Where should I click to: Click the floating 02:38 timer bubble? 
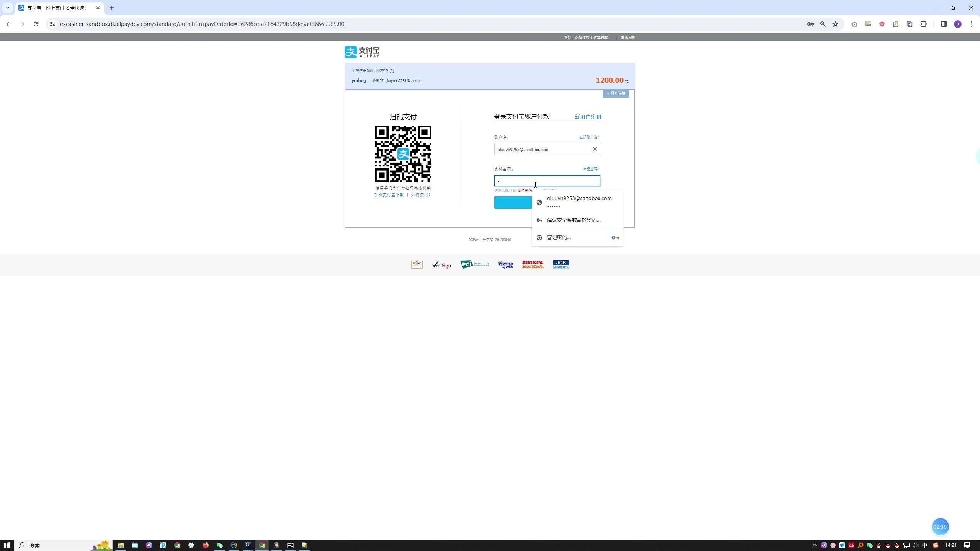(x=940, y=527)
